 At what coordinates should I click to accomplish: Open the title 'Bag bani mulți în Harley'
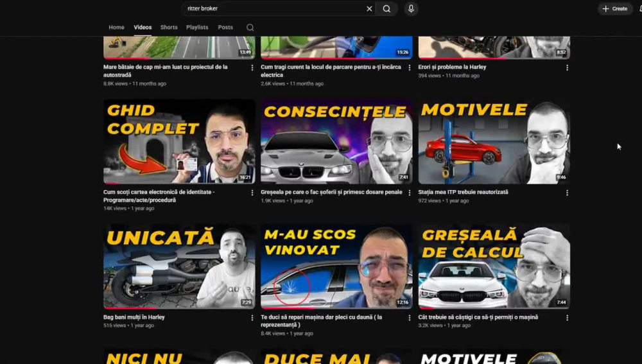[x=134, y=317]
